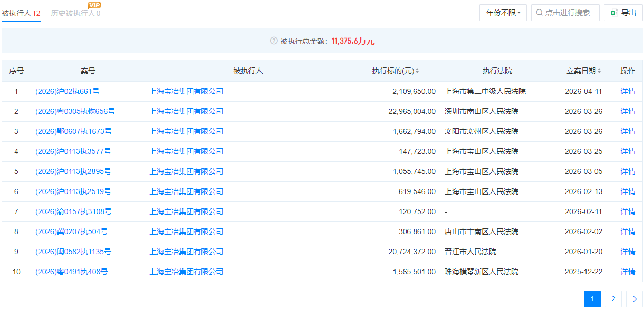The height and width of the screenshot is (309, 644).
Task: Click the search input field
Action: pos(570,13)
